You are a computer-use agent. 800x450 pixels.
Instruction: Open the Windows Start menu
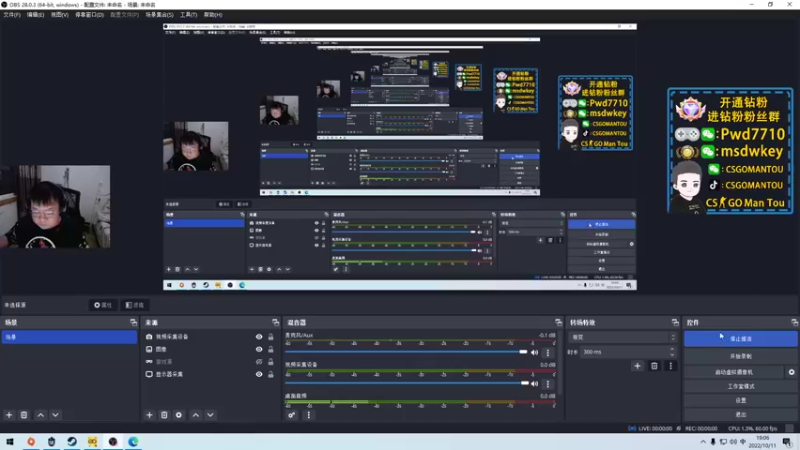[10, 441]
